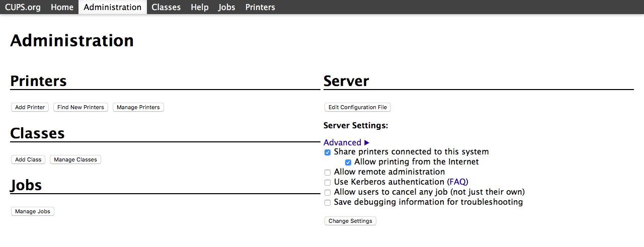Enable Allow remote administration checkbox
Screen dimensions: 644x247
[x=328, y=173]
